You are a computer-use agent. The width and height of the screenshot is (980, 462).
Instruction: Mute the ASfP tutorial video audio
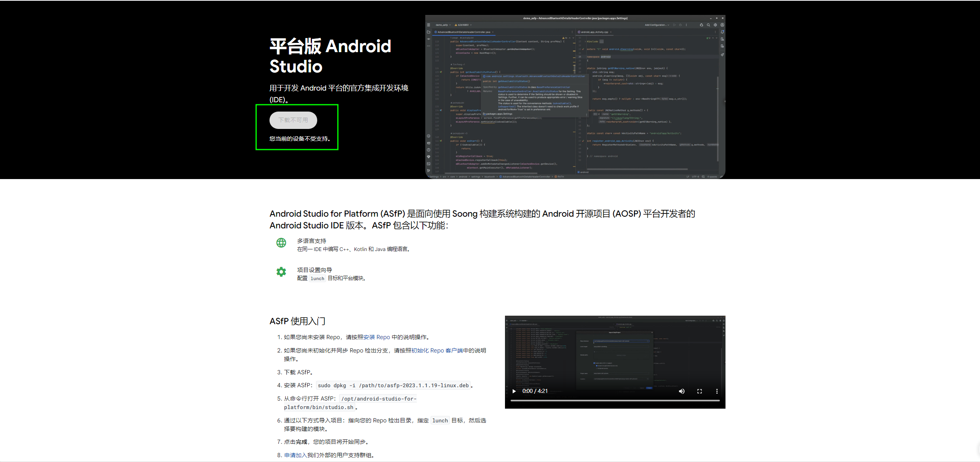[x=681, y=391]
